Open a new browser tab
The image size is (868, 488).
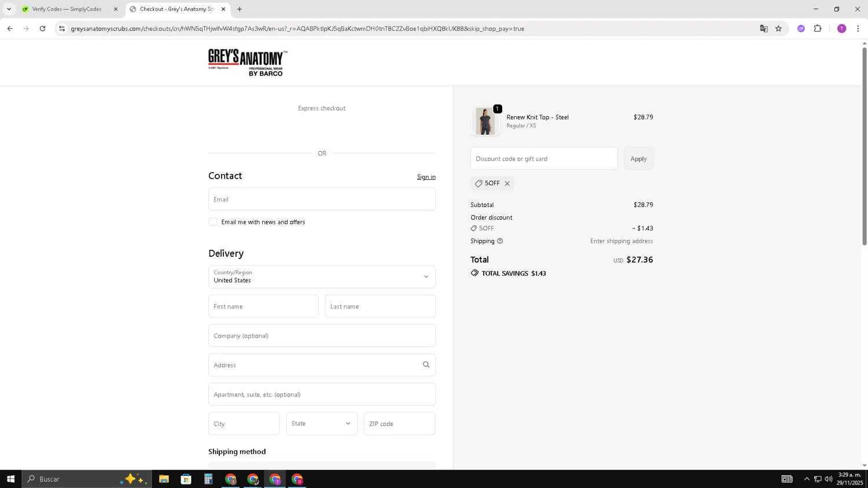(240, 9)
